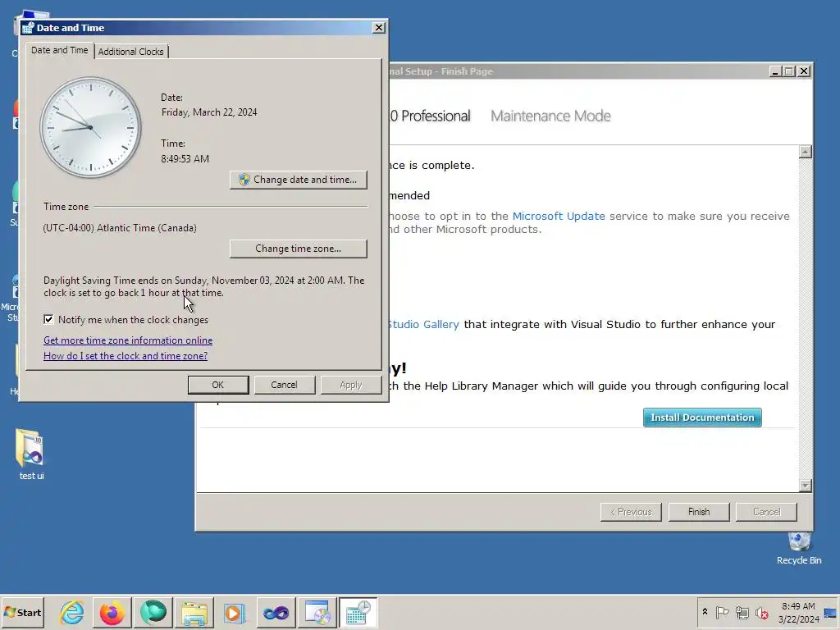Click the Maintenance Mode heading text
The width and height of the screenshot is (840, 630).
550,116
